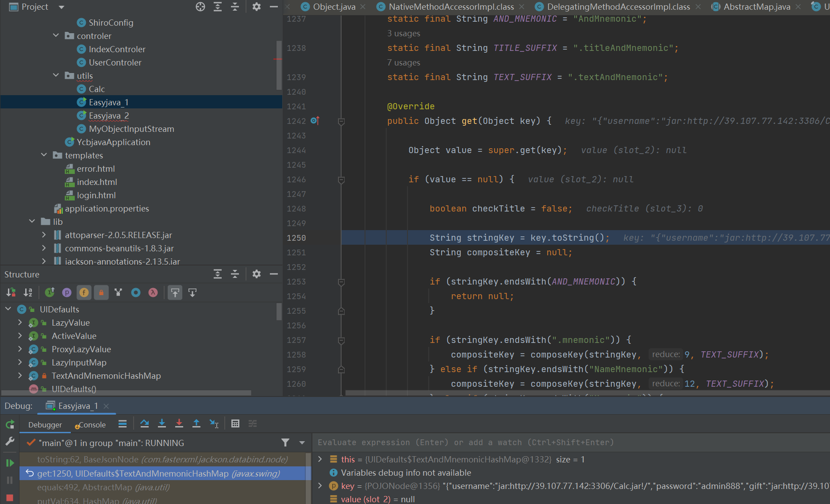Toggle show non-public members in Structure

[101, 292]
